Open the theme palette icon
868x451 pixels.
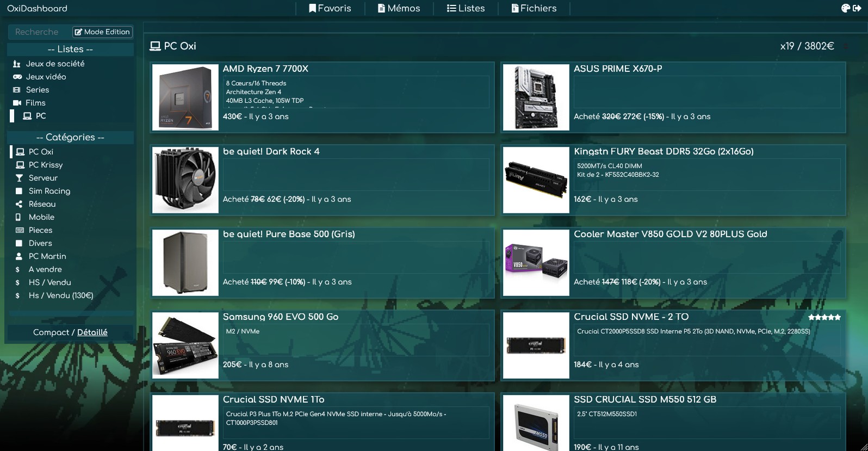pos(845,8)
